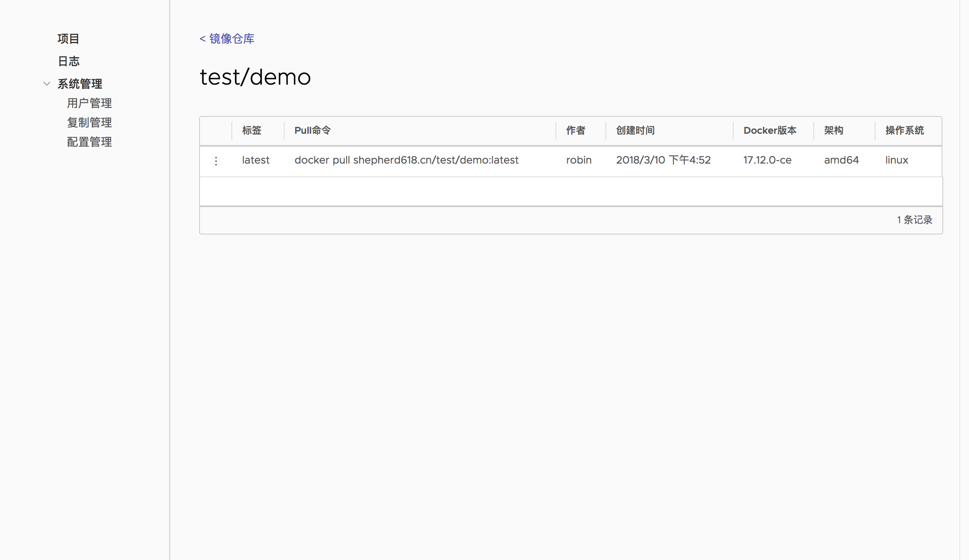Sort by 标签 column header

(x=252, y=131)
